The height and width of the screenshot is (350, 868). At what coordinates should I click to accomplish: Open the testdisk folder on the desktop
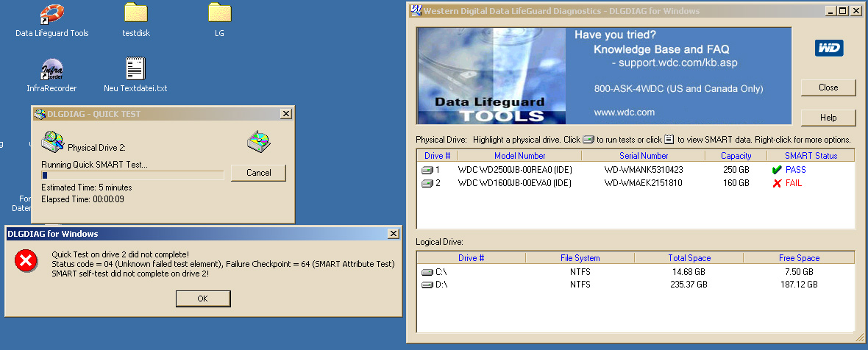coord(135,12)
